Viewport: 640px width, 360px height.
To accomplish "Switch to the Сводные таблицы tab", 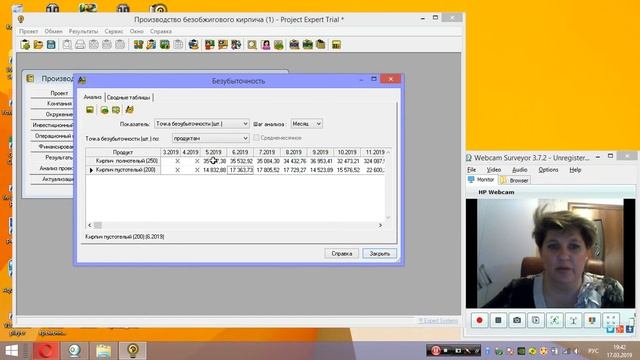I will pyautogui.click(x=129, y=97).
